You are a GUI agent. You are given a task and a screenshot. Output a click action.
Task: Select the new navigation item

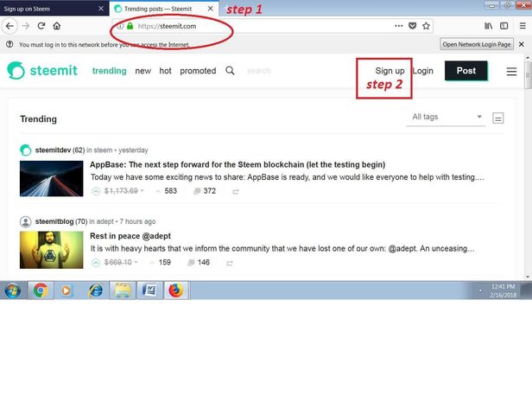[142, 71]
